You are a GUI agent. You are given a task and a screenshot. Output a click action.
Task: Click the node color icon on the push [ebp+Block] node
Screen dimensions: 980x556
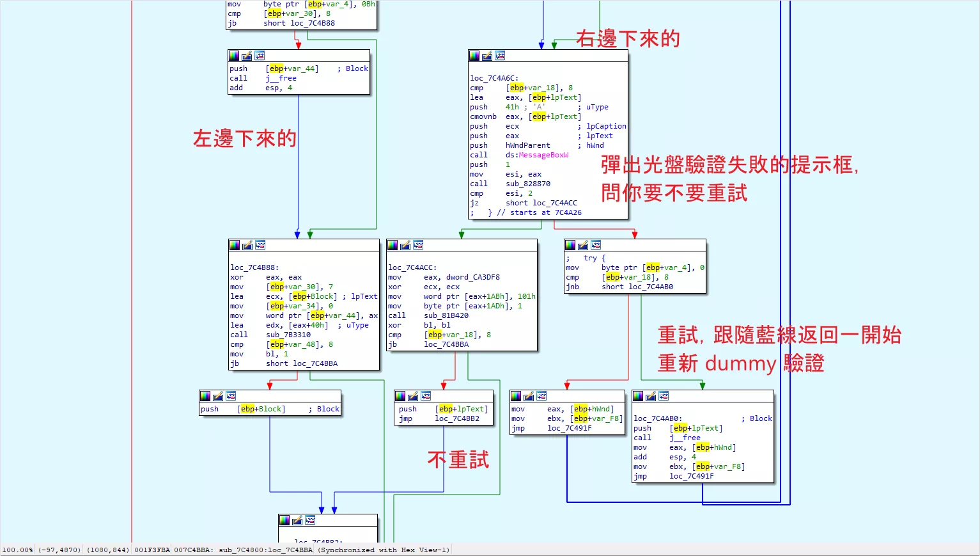205,396
